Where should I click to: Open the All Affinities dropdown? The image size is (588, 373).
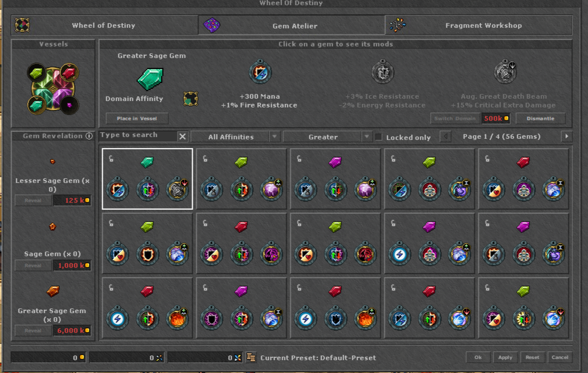236,137
